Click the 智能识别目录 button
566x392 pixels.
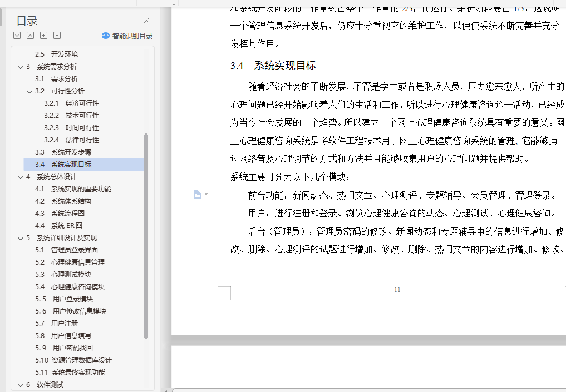[x=127, y=36]
